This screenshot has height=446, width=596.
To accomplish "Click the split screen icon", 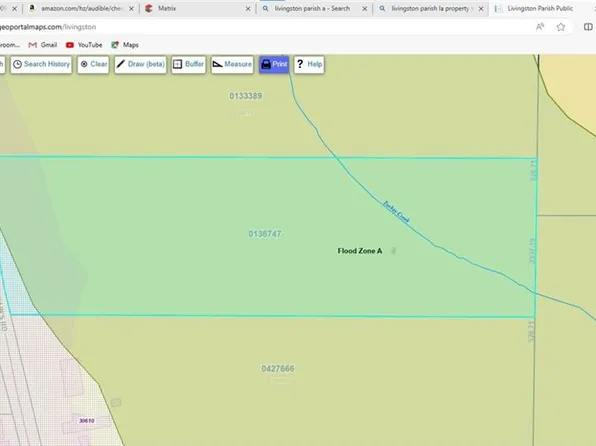I will click(x=588, y=27).
